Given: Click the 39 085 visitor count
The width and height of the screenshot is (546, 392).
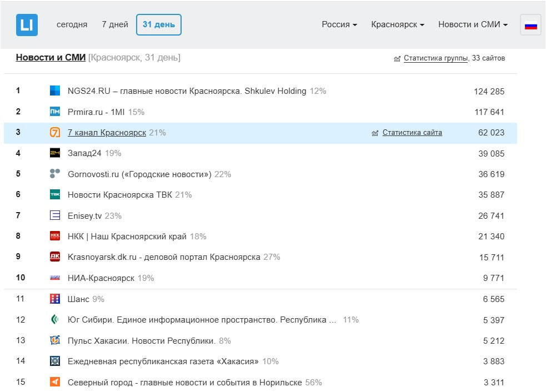Looking at the screenshot, I should [x=491, y=154].
